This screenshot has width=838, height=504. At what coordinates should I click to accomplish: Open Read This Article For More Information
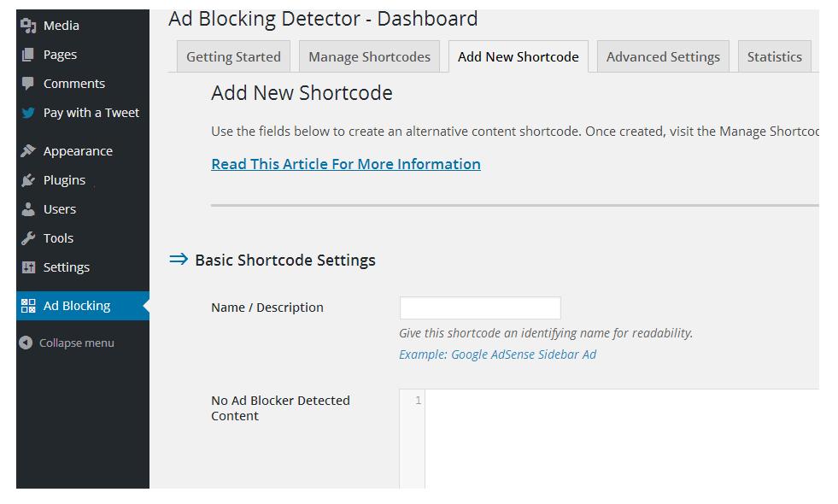pos(346,164)
